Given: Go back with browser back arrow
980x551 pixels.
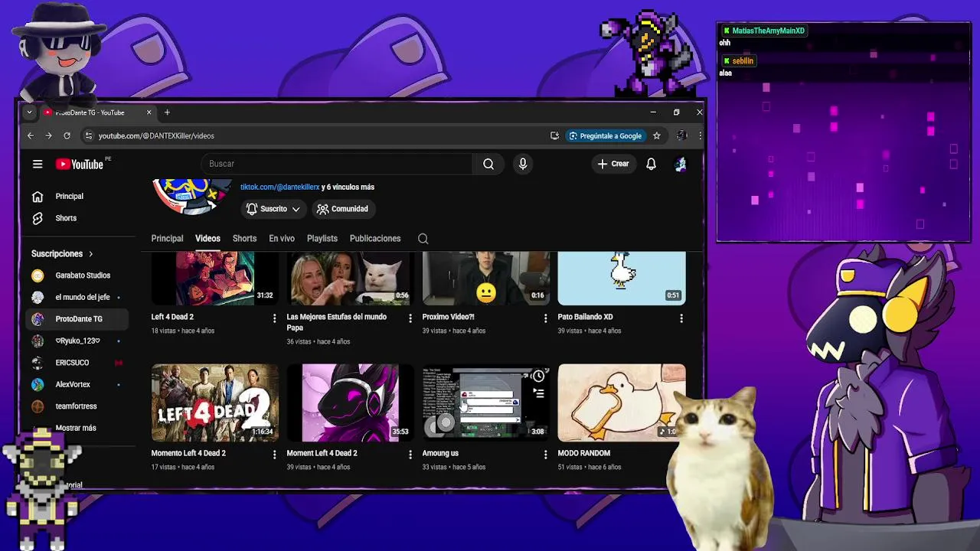Looking at the screenshot, I should pyautogui.click(x=31, y=135).
